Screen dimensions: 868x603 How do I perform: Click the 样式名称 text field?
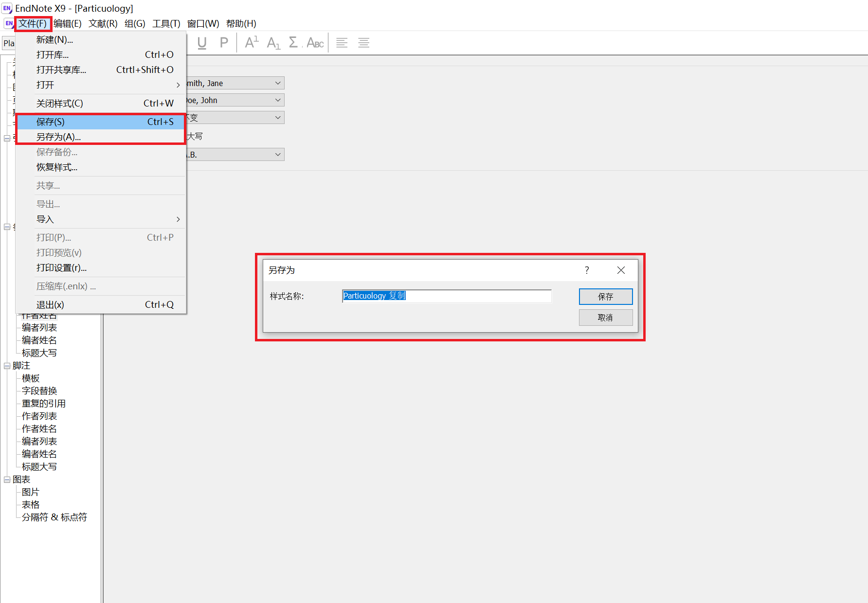coord(447,296)
